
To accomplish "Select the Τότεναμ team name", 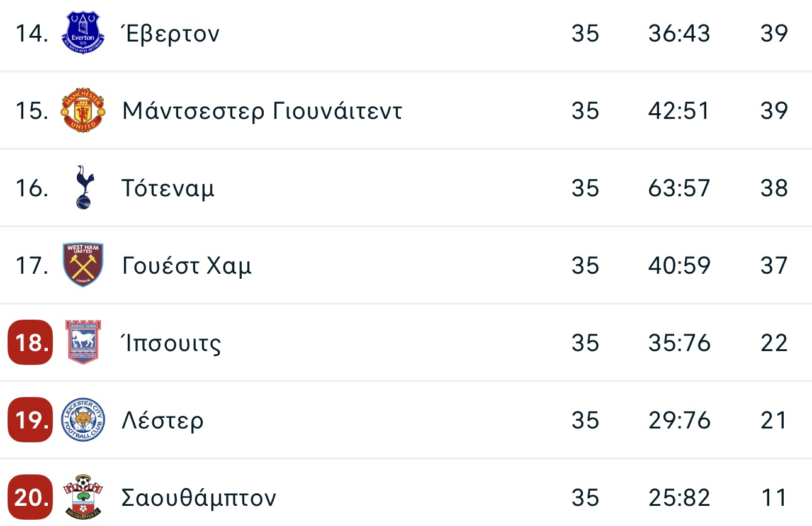I will pyautogui.click(x=168, y=188).
